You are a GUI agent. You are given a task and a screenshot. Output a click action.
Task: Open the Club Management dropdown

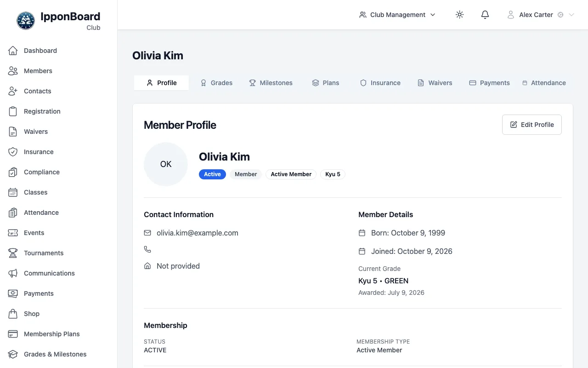pyautogui.click(x=397, y=15)
